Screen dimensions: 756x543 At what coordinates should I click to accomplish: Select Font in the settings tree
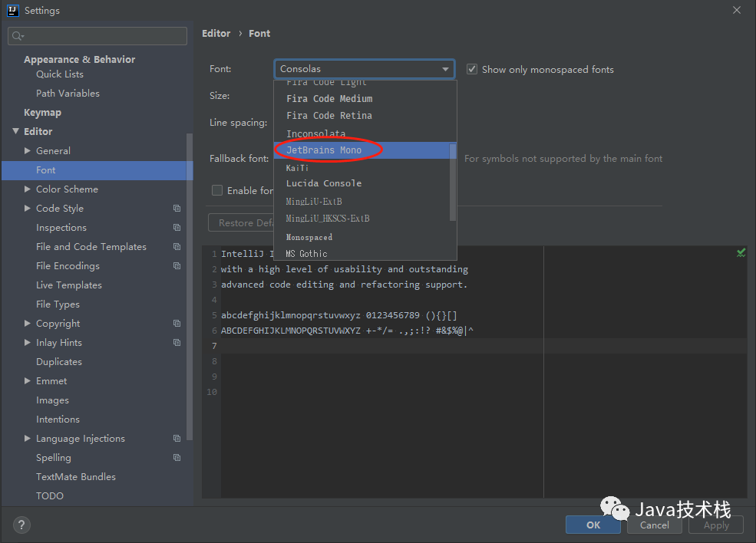pyautogui.click(x=97, y=170)
